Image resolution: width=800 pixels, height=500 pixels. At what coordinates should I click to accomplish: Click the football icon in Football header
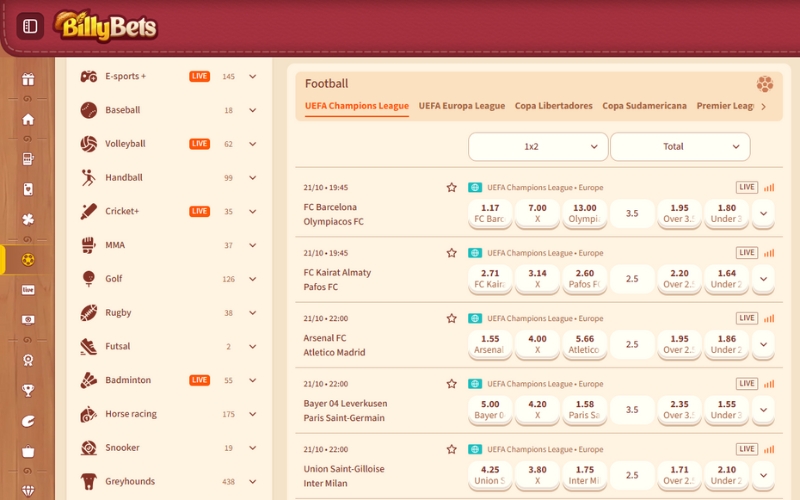764,84
